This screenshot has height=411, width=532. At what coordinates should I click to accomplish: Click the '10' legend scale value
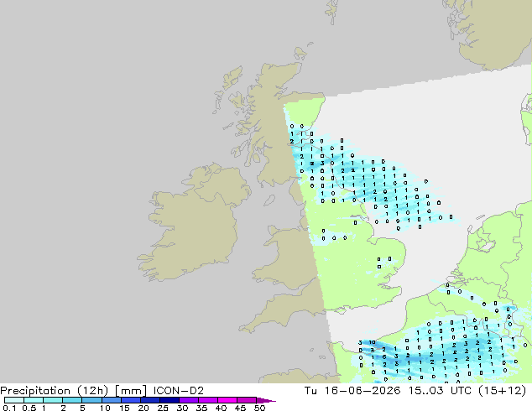coord(105,408)
